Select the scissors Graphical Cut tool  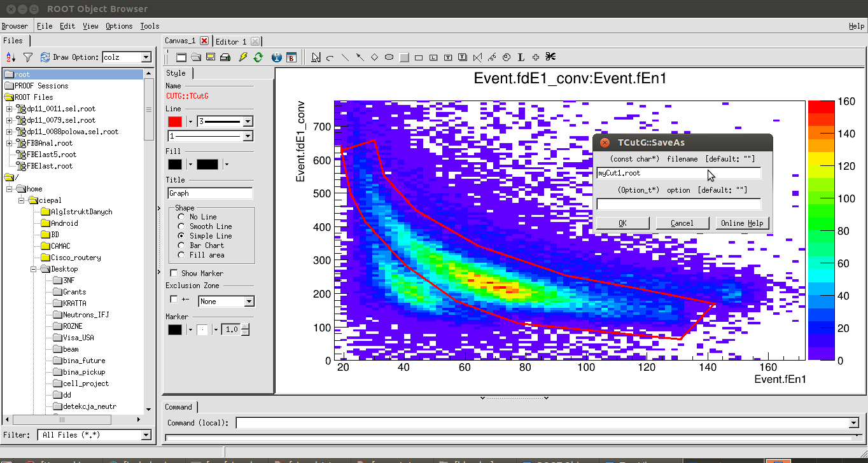[550, 57]
